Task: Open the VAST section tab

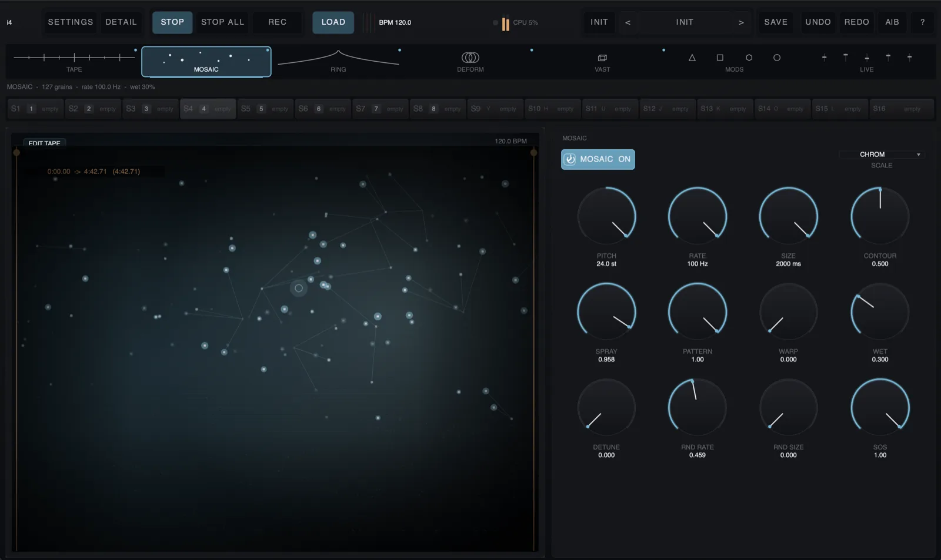Action: pyautogui.click(x=602, y=62)
